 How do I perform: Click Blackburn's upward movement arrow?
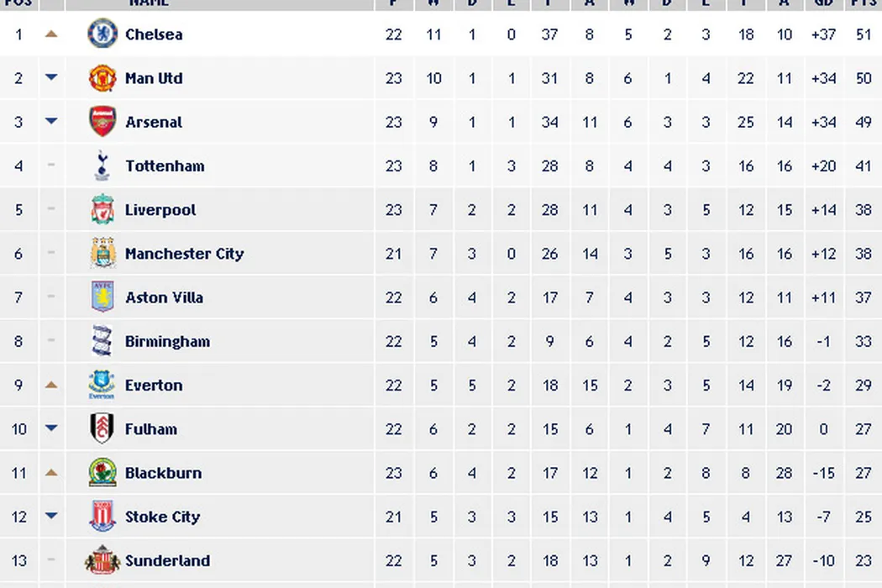pos(51,473)
